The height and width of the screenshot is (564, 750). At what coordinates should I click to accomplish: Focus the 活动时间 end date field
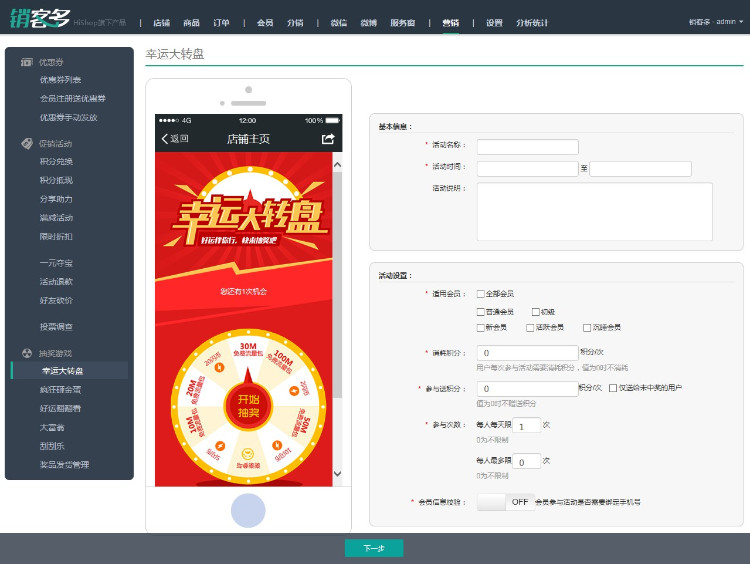click(640, 169)
